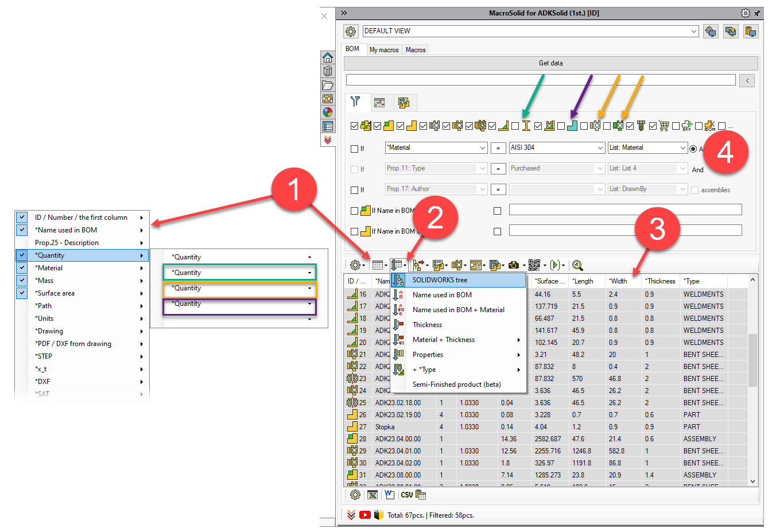Toggle the checkbox before the ERP icon
Viewport: 772px width, 532px height.
[676, 126]
